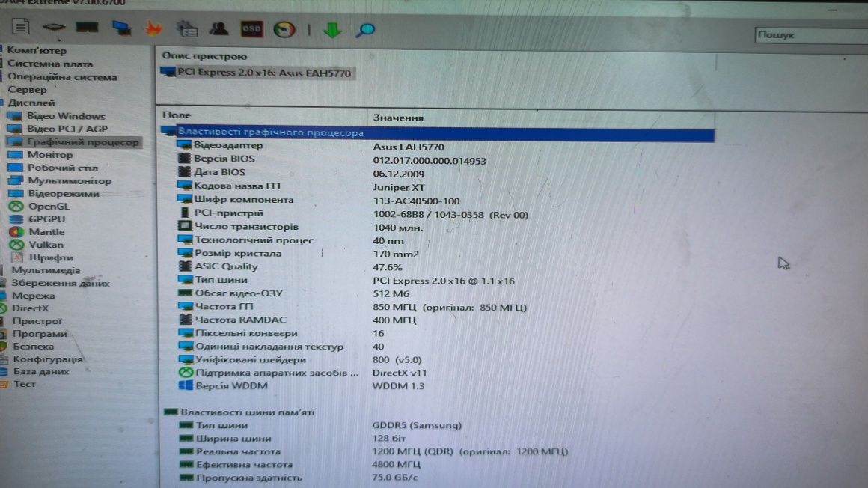Open the OSD panel icon

point(251,28)
